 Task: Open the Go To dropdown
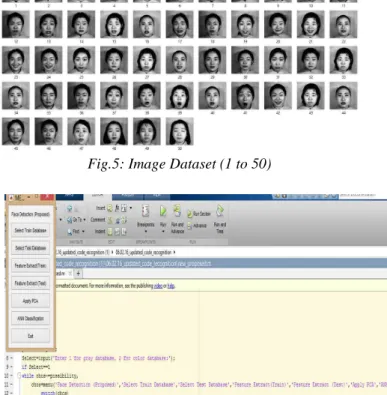point(84,220)
